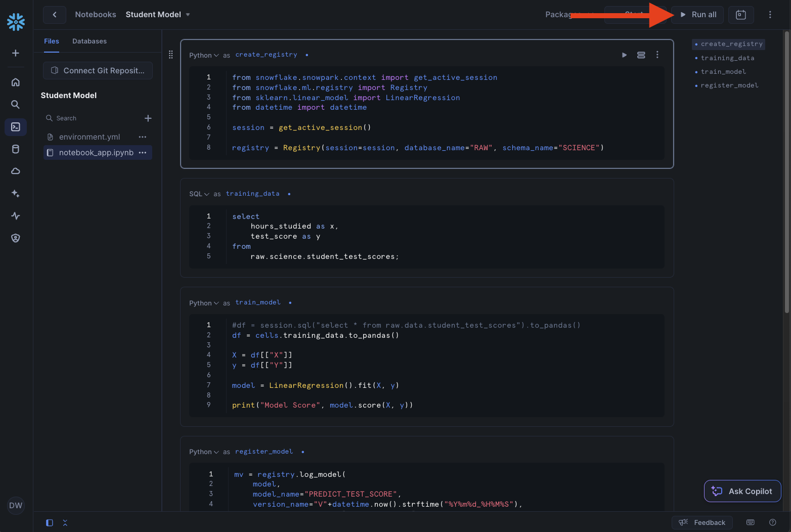Rename the train_model cell name

click(x=258, y=302)
